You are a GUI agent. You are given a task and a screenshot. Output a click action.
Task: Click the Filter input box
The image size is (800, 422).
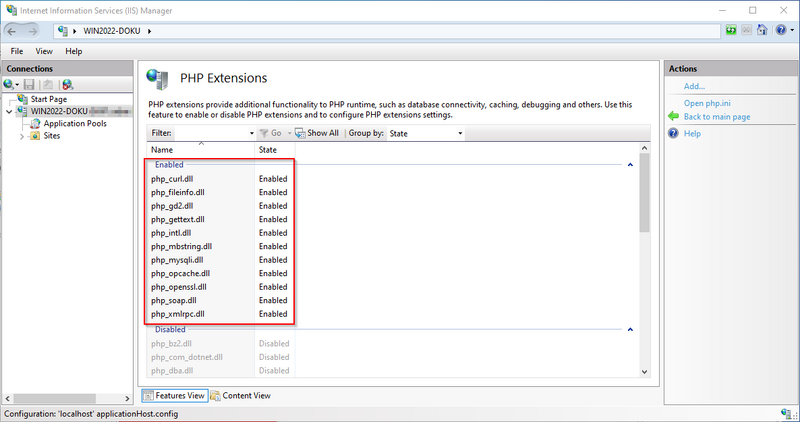[x=210, y=133]
